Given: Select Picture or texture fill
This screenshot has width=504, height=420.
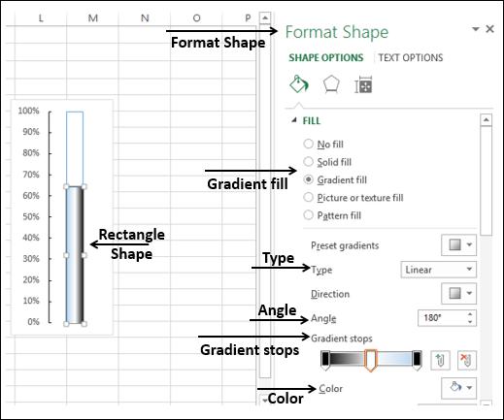Looking at the screenshot, I should coord(353,197).
